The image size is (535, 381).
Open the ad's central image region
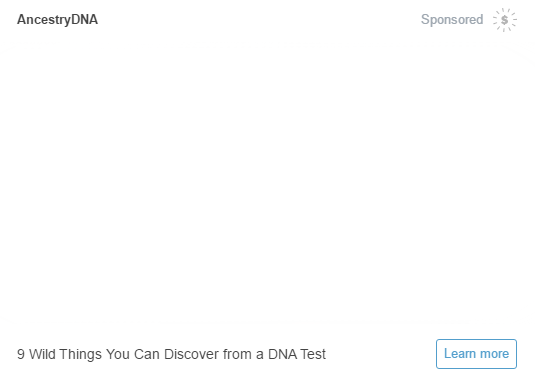point(268,184)
